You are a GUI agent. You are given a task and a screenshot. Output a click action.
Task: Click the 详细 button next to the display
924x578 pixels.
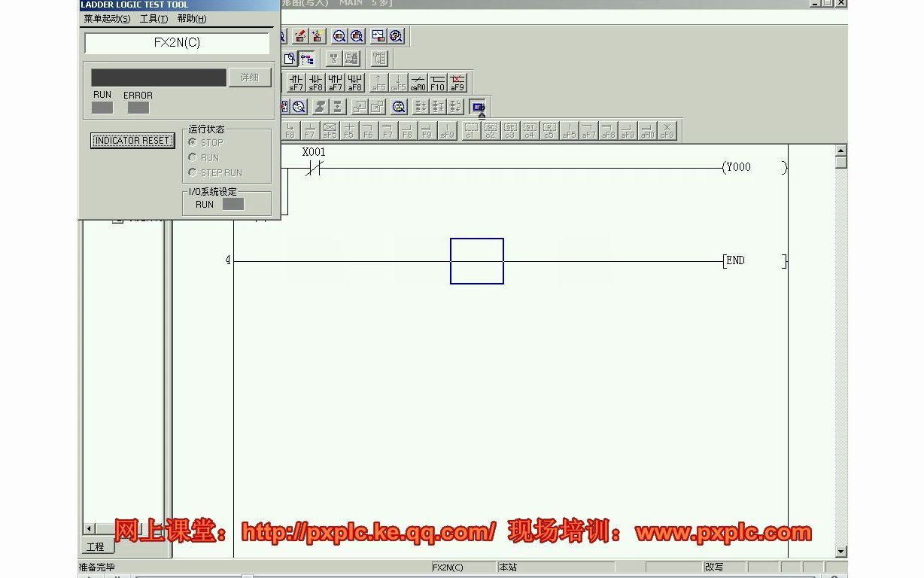click(x=250, y=78)
